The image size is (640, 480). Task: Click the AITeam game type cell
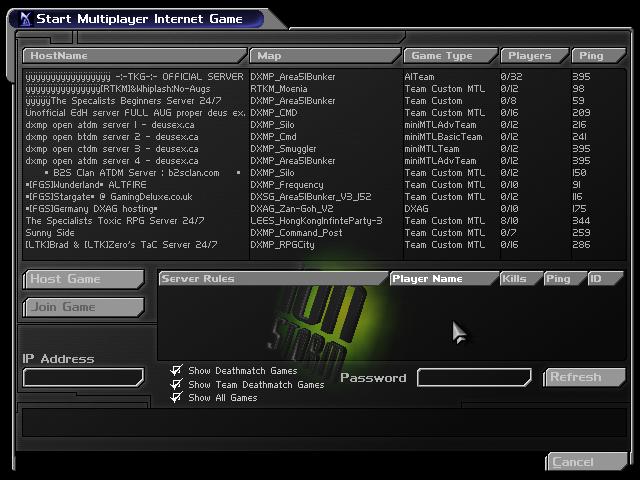click(419, 77)
